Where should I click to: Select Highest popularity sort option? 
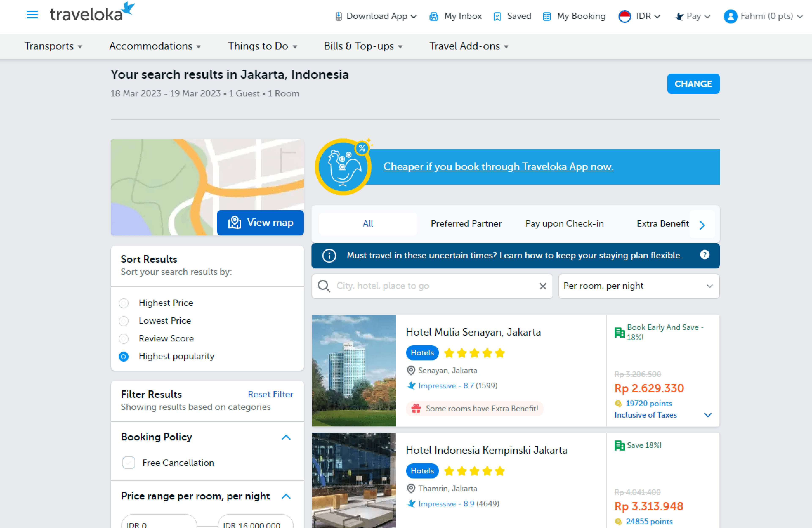tap(123, 357)
